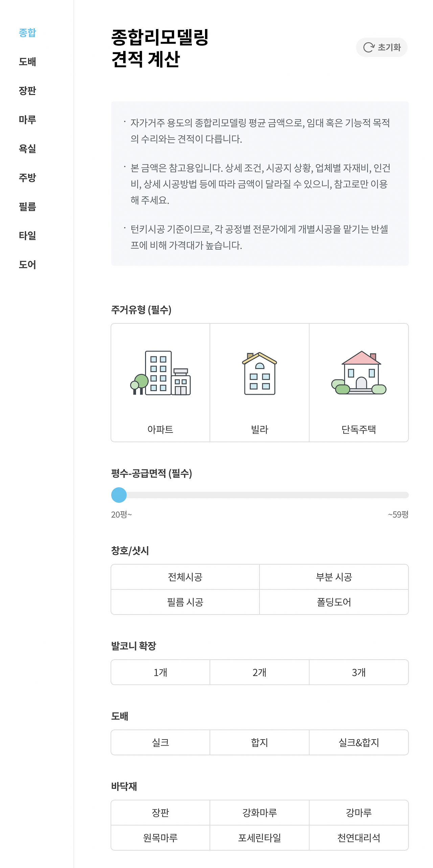This screenshot has height=868, width=433.
Task: Click the 초기화 reset refresh icon
Action: click(x=369, y=47)
